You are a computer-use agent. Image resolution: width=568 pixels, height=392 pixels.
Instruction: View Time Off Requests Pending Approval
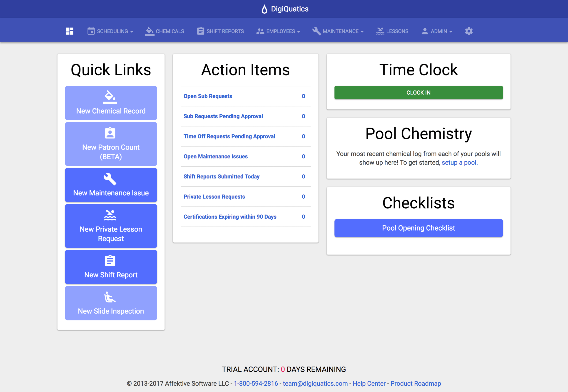[x=229, y=137]
